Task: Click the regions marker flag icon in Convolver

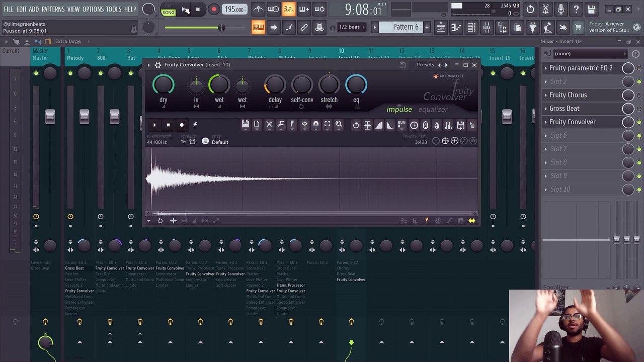Action: click(292, 124)
